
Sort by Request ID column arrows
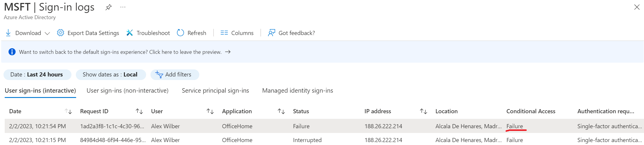tap(139, 111)
